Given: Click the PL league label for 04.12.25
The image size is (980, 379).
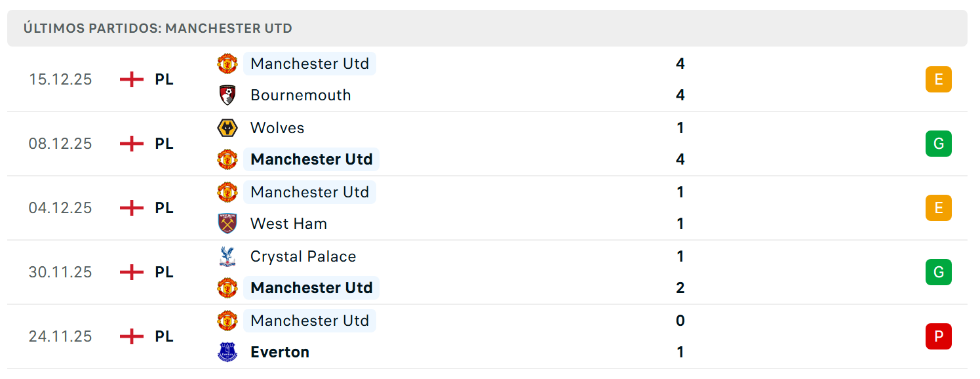Looking at the screenshot, I should pos(165,208).
